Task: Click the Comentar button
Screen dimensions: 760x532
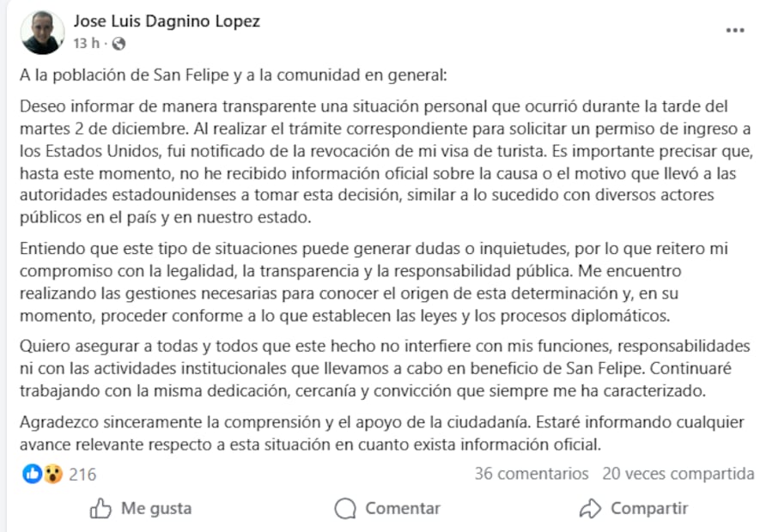Action: [386, 508]
